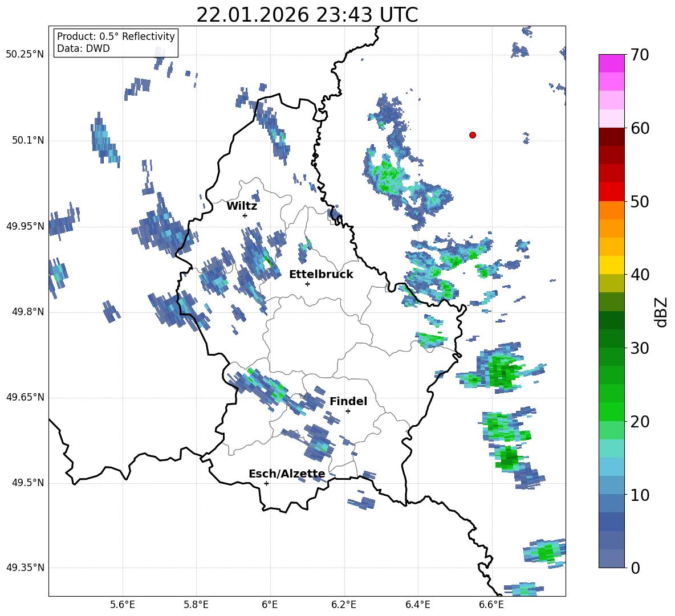This screenshot has width=675, height=616.
Task: Click the Product: 0.5° Reflectivity text
Action: click(116, 36)
